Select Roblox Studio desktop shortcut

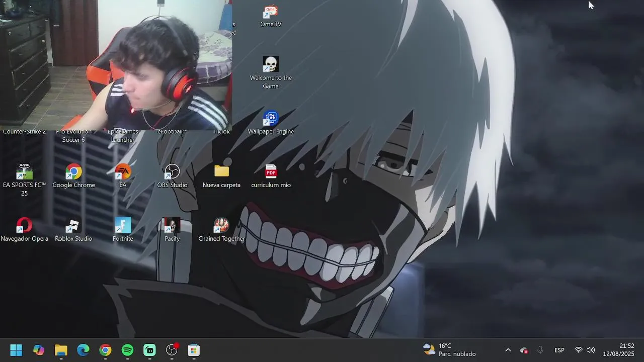(73, 230)
